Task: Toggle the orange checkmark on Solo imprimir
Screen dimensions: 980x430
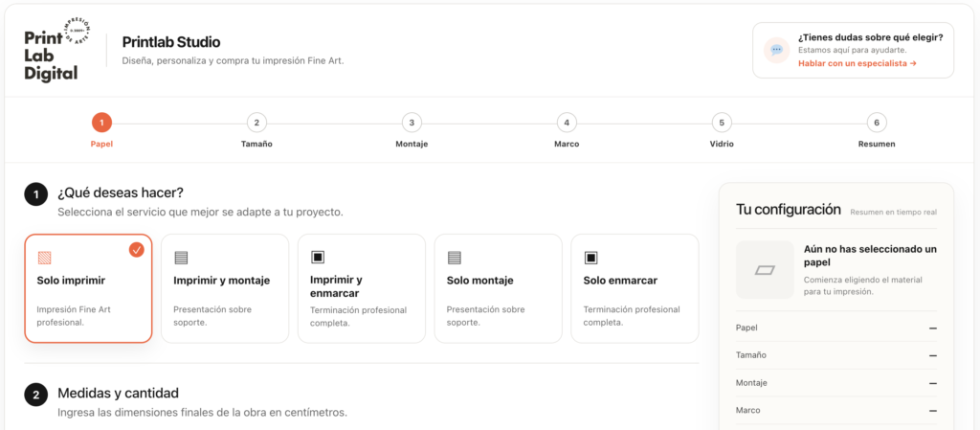Action: 137,249
